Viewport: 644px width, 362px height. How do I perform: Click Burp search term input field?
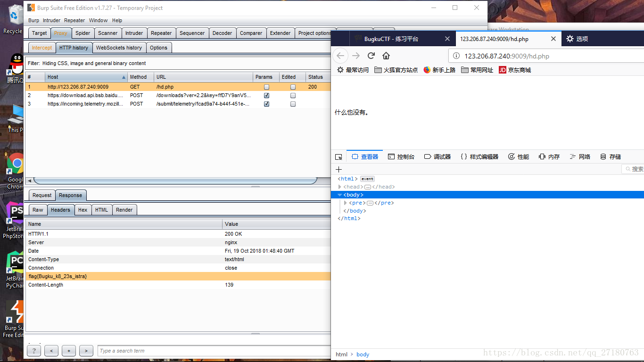point(215,351)
